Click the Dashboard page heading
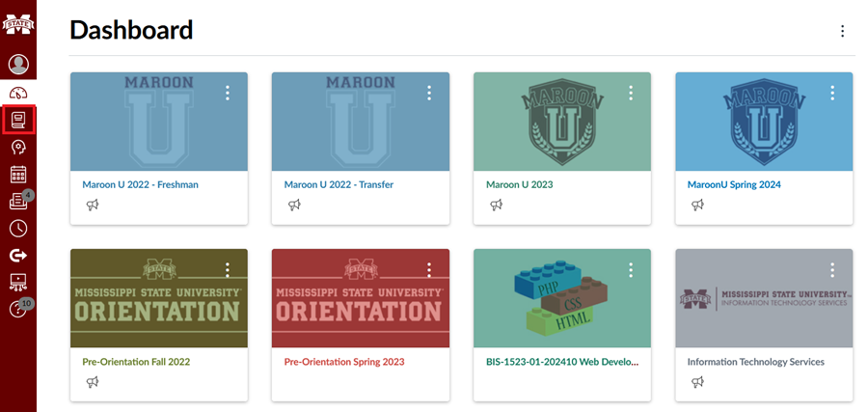868x412 pixels. tap(131, 30)
